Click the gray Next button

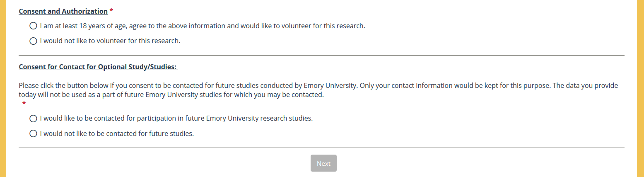click(323, 163)
